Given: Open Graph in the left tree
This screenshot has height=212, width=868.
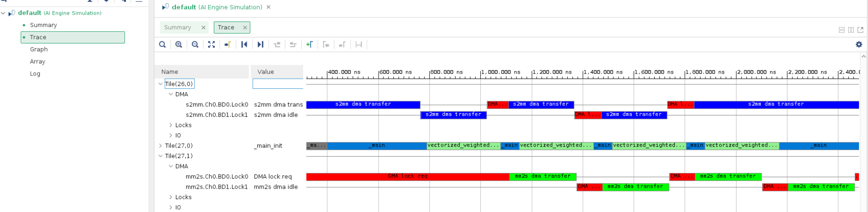Looking at the screenshot, I should coord(39,49).
